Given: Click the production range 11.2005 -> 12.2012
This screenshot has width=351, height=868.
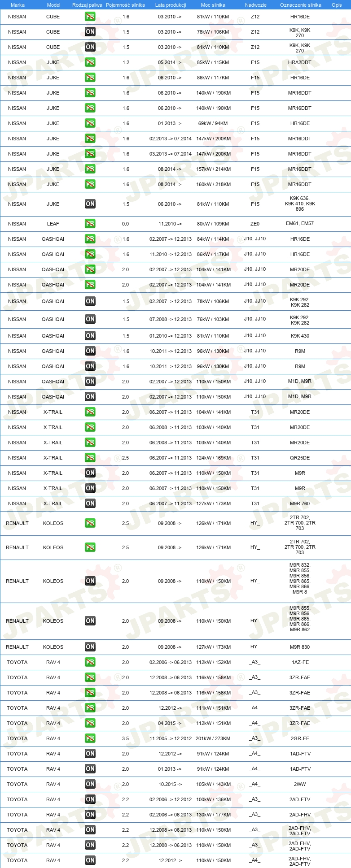Looking at the screenshot, I should (171, 738).
